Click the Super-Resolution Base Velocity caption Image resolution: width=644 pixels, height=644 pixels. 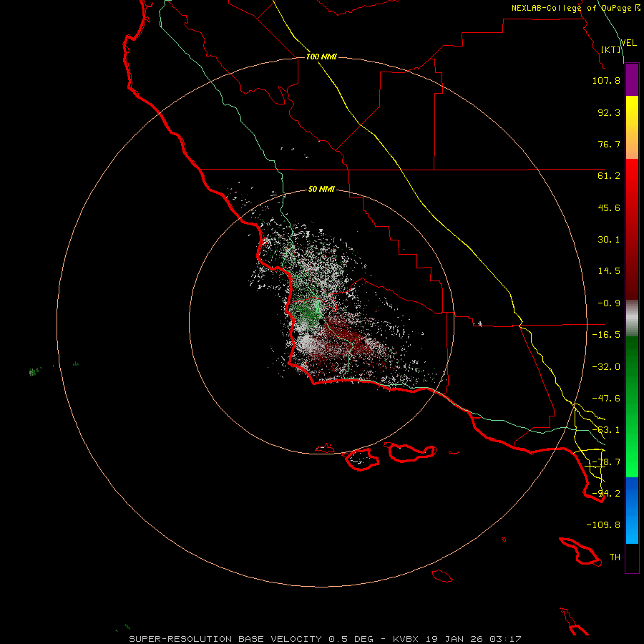[325, 639]
